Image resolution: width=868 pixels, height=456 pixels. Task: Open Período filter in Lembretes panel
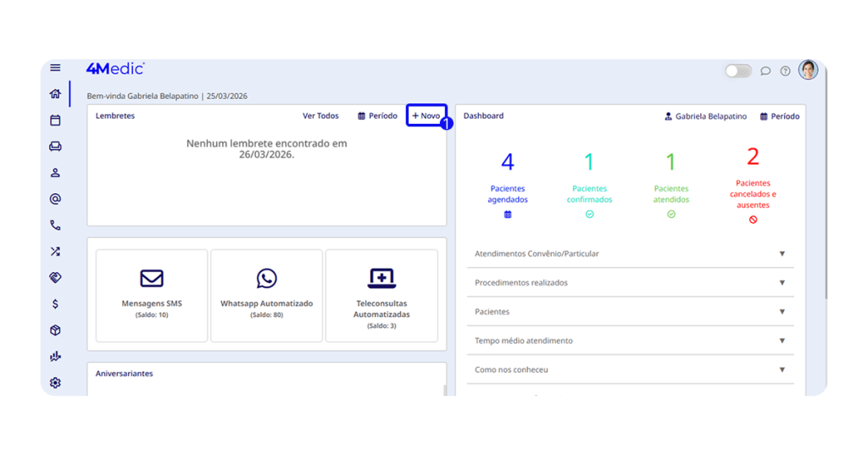click(377, 116)
